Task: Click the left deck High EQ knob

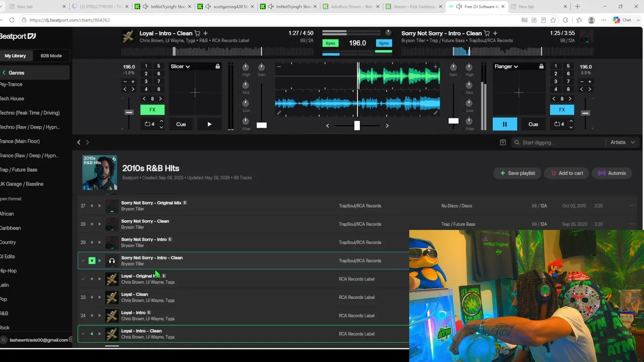Action: 246,67
